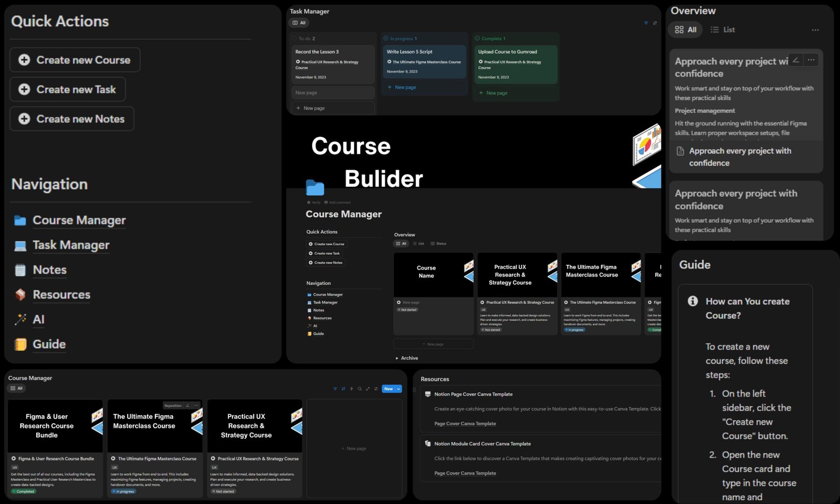Click sort icon in Task Manager panel

tap(655, 23)
